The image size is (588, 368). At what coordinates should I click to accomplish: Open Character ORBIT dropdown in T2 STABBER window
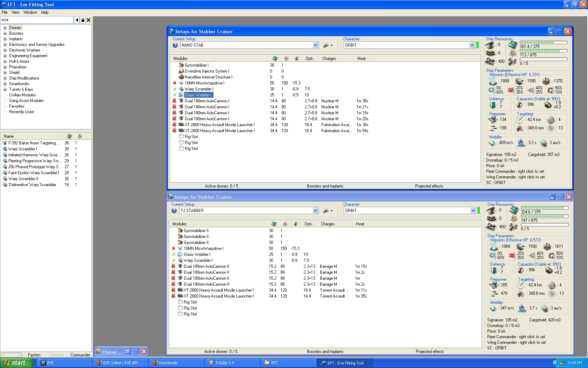tap(473, 211)
